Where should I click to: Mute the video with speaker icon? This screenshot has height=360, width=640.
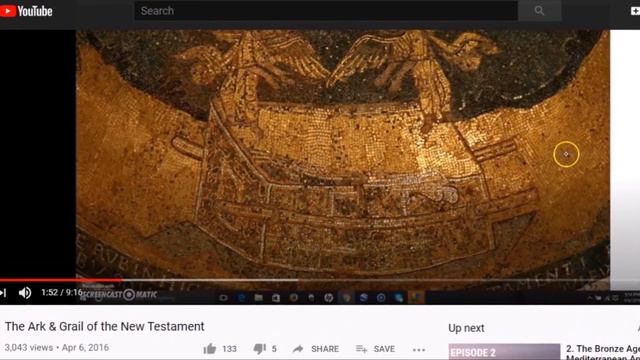pyautogui.click(x=24, y=293)
